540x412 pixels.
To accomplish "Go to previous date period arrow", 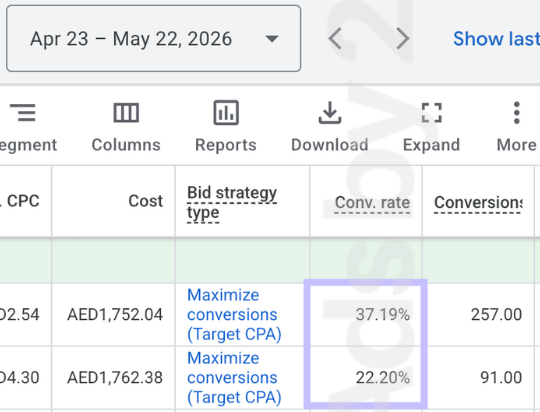I will pos(335,39).
